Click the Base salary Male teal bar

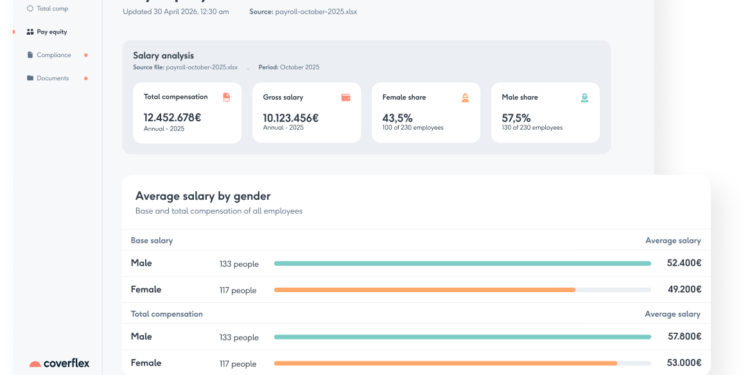463,264
